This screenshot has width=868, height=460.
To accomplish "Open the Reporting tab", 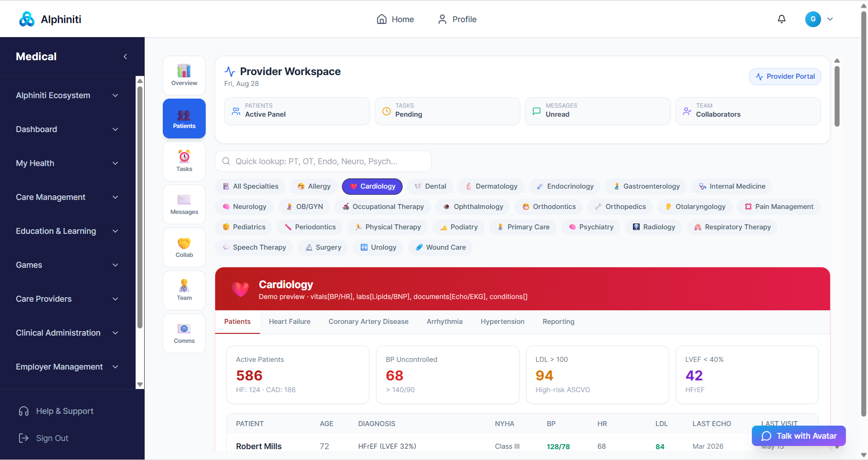I will coord(558,322).
